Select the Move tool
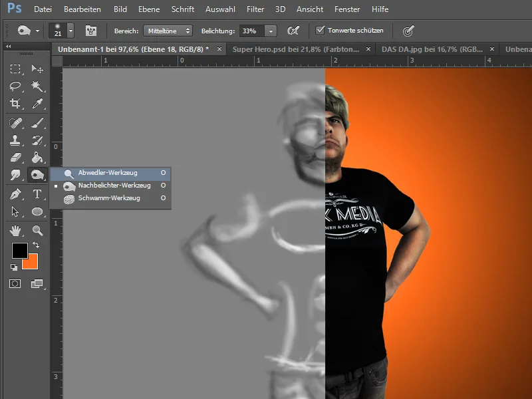The height and width of the screenshot is (399, 532). click(37, 69)
